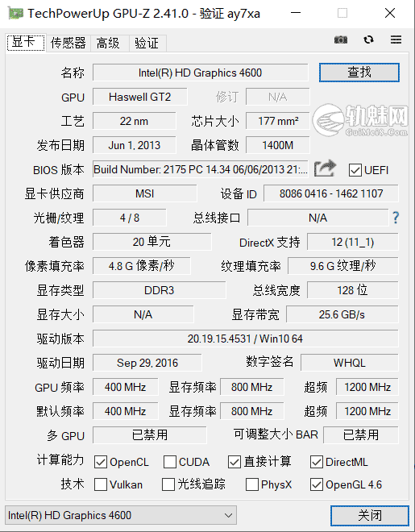Select the 显卡 tab

pyautogui.click(x=26, y=43)
